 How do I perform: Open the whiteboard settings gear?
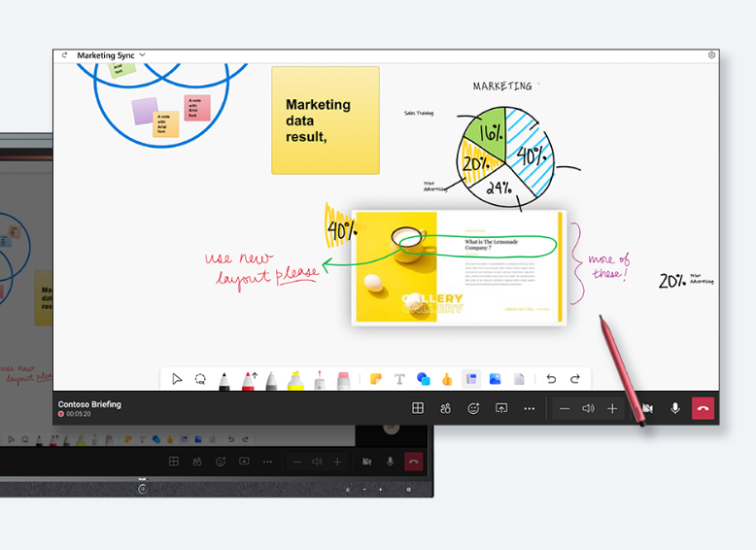(x=711, y=55)
